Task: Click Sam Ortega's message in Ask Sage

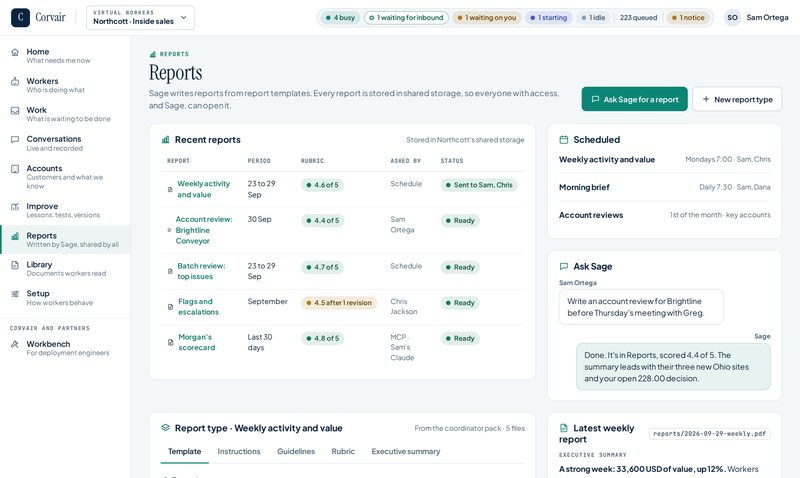Action: 641,307
